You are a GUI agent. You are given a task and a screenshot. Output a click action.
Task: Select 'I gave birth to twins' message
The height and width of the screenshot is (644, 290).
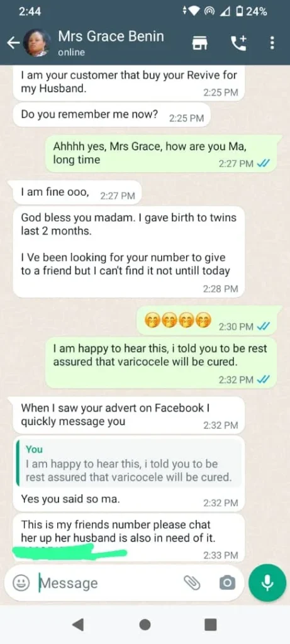(129, 252)
